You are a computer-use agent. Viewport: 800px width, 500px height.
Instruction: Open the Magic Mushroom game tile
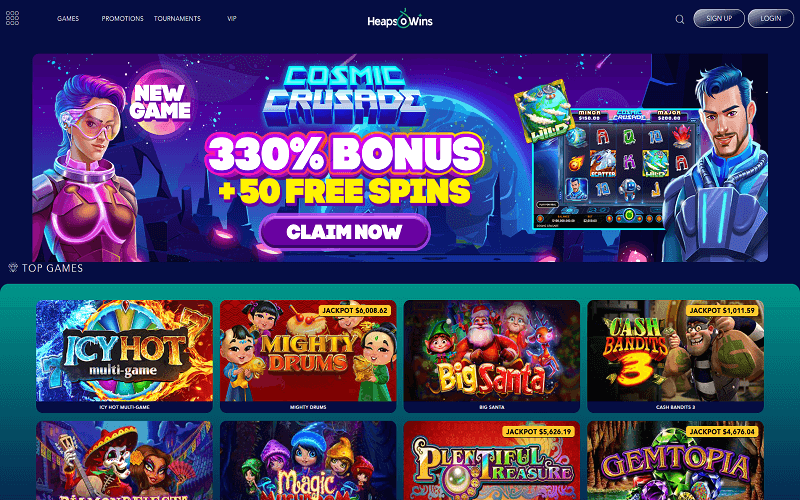pyautogui.click(x=308, y=461)
